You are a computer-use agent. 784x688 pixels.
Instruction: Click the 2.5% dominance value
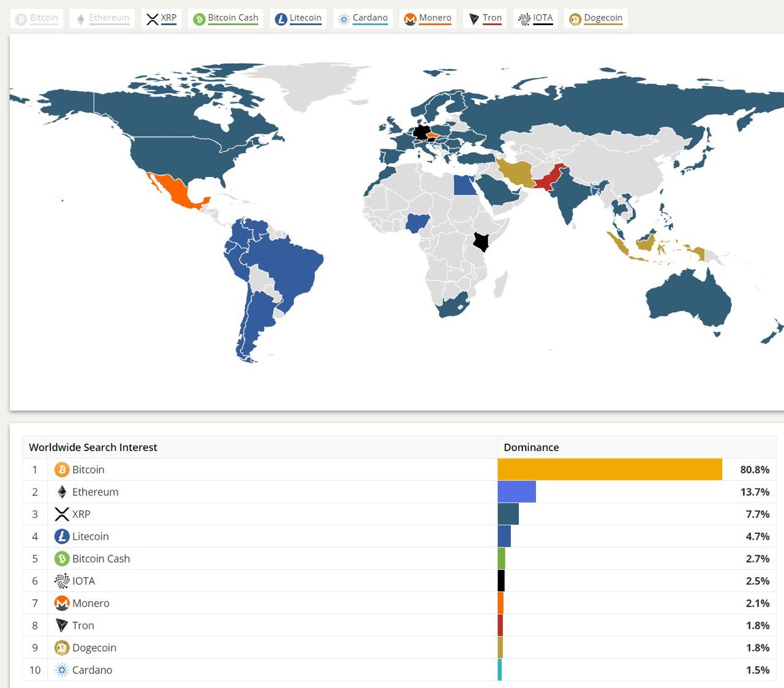[x=758, y=581]
